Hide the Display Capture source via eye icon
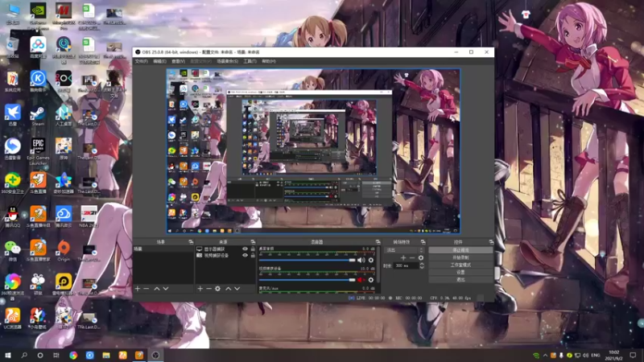 (245, 249)
